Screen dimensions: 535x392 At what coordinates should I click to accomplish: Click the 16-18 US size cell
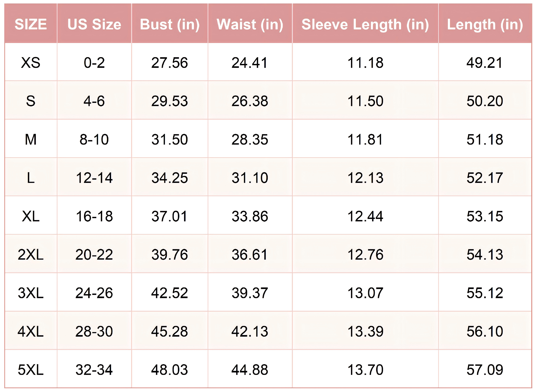tap(94, 216)
